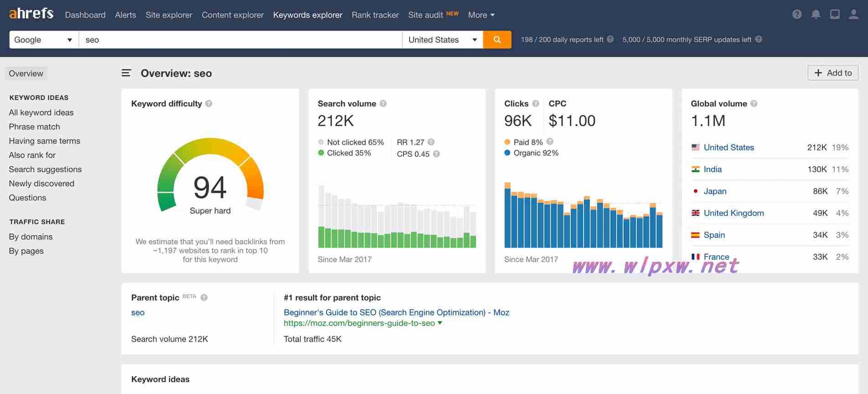868x394 pixels.
Task: Open Having same terms report
Action: 44,141
